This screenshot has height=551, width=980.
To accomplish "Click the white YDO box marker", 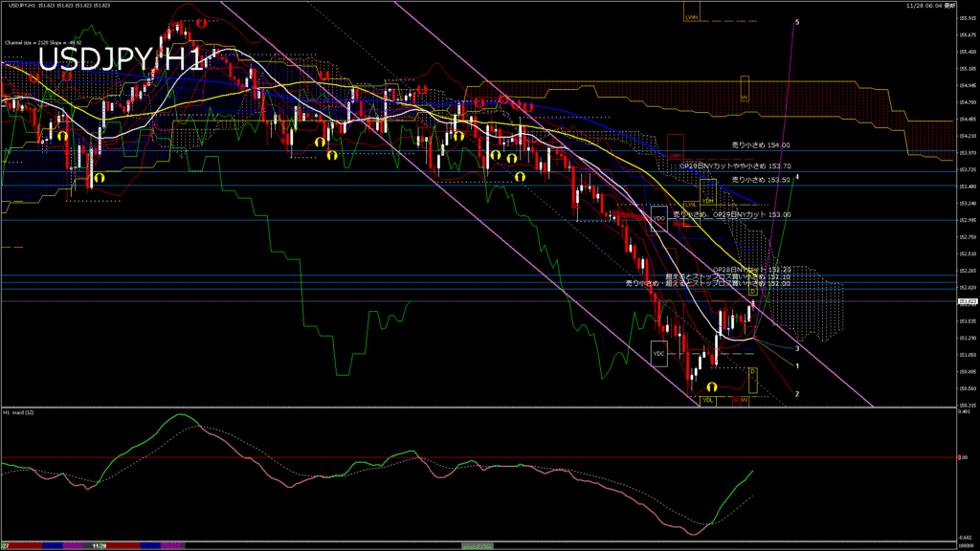I will [x=658, y=219].
